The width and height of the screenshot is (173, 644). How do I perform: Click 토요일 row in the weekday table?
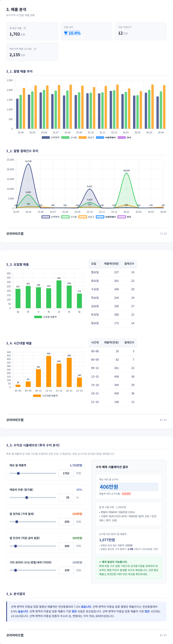coord(113,315)
